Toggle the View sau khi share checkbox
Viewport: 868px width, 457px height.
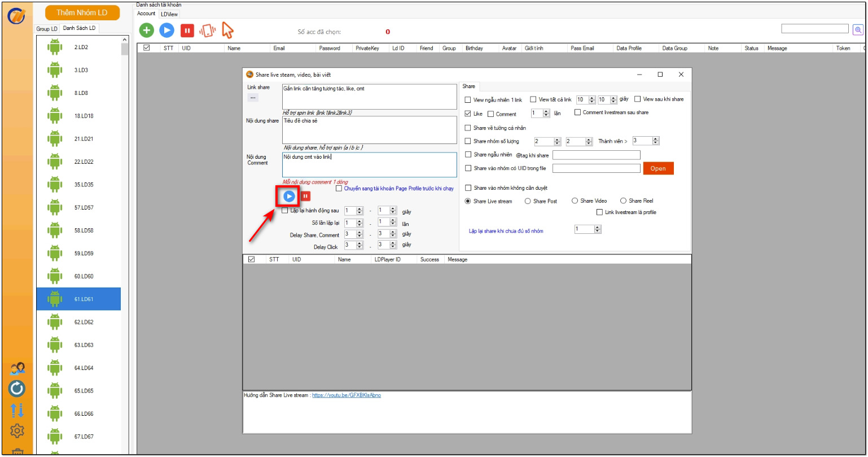(x=638, y=99)
